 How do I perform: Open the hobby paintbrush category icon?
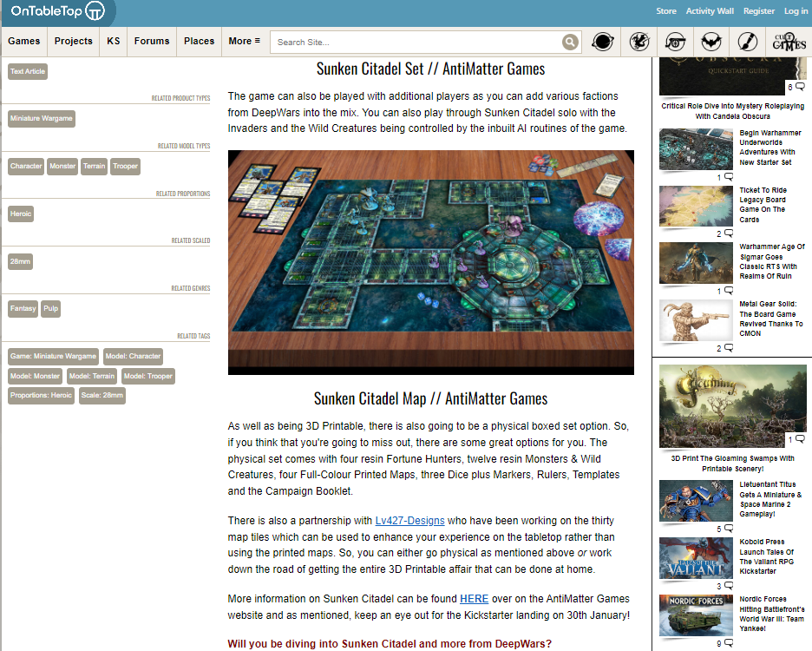(x=747, y=42)
